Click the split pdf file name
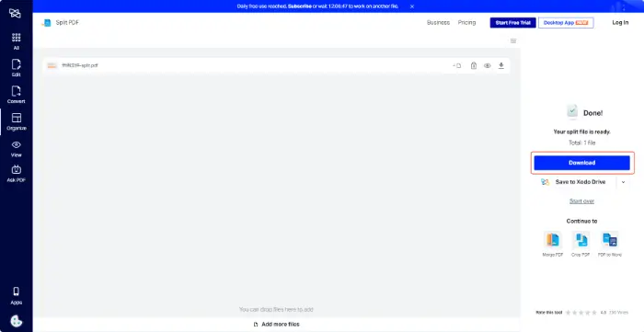The image size is (644, 332). tap(80, 65)
